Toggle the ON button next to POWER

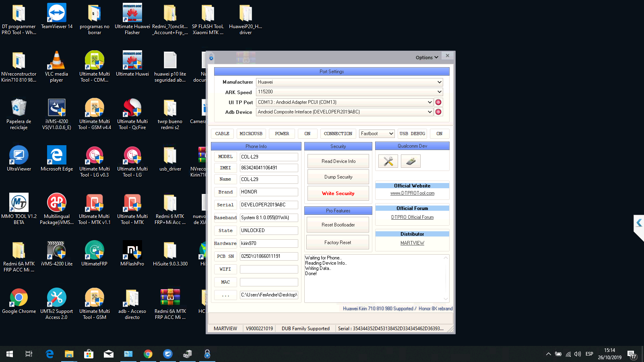click(308, 134)
